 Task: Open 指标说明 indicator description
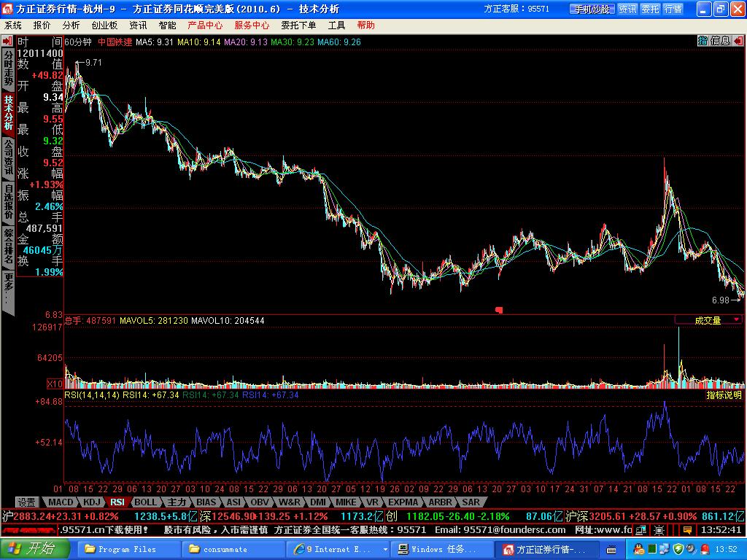724,395
